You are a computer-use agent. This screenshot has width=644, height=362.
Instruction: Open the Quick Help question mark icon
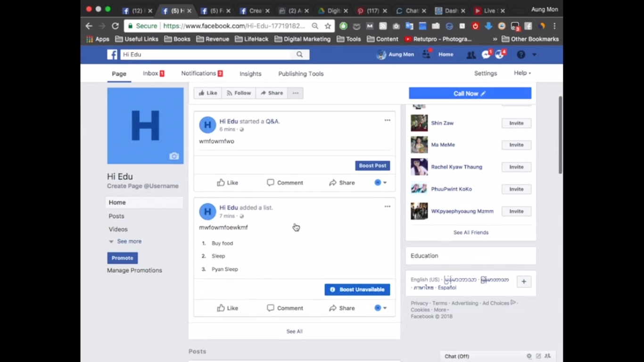[x=521, y=55]
